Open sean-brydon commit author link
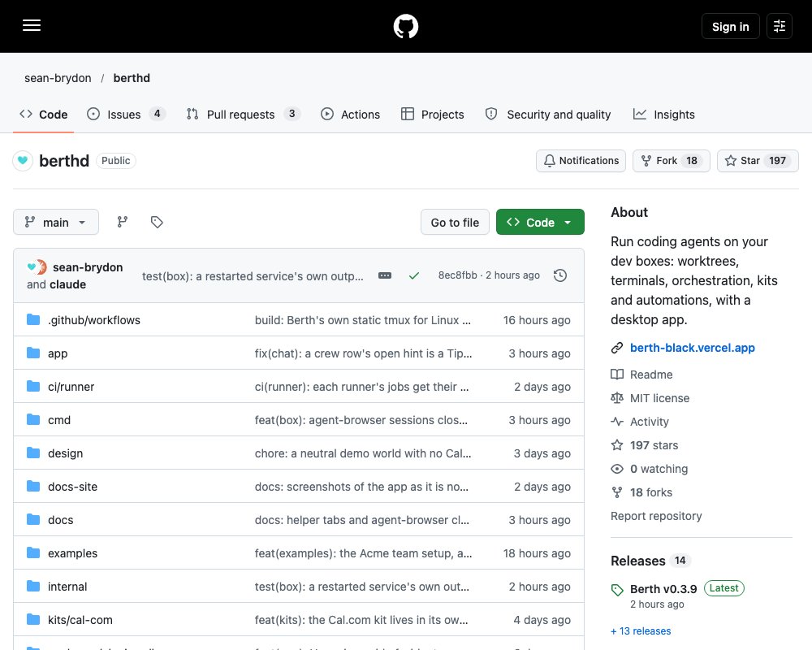The height and width of the screenshot is (650, 812). [88, 267]
